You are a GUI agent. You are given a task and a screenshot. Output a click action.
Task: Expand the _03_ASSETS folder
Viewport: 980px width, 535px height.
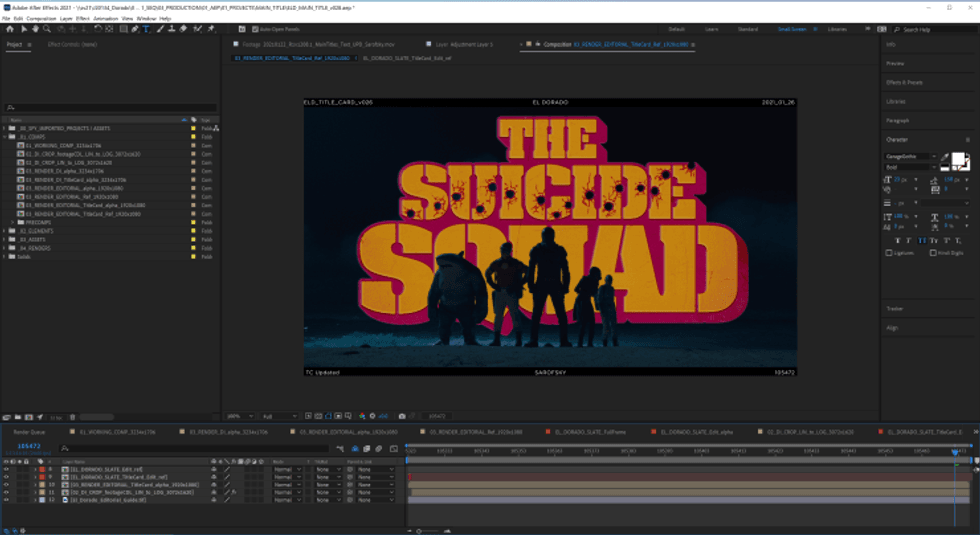coord(4,239)
